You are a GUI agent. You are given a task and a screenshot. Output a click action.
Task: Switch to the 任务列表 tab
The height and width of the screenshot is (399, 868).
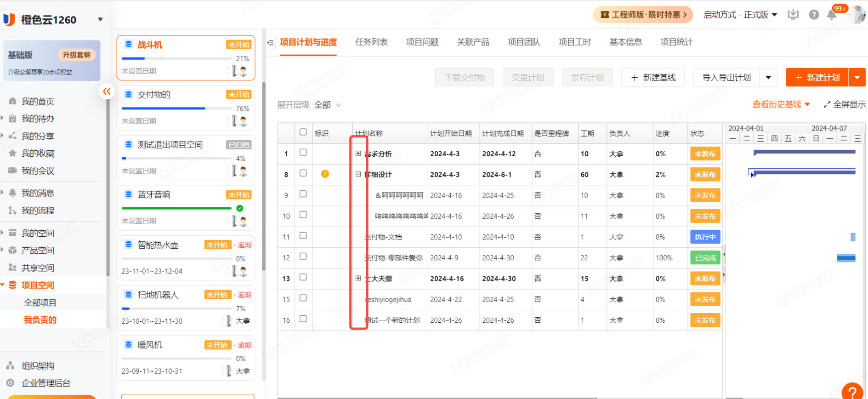pos(371,42)
